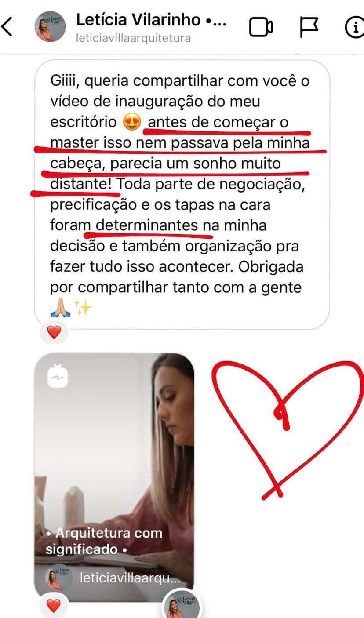Tap the IGTV icon on shared video
Screen dimensions: 364x618
(x=58, y=376)
